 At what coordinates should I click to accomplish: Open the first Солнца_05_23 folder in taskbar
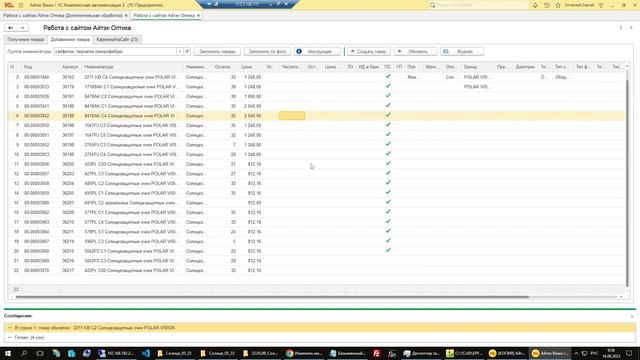pos(175,353)
